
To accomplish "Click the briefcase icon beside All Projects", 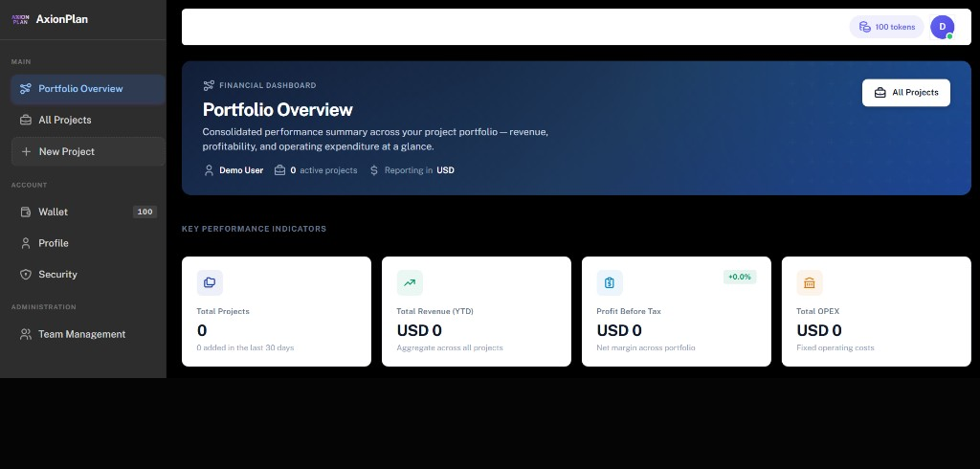I will pos(26,120).
